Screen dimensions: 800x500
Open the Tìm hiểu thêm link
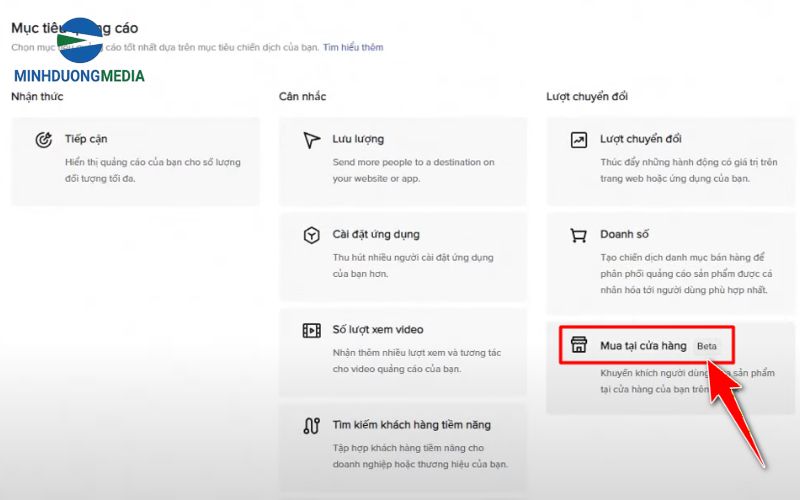(x=352, y=47)
